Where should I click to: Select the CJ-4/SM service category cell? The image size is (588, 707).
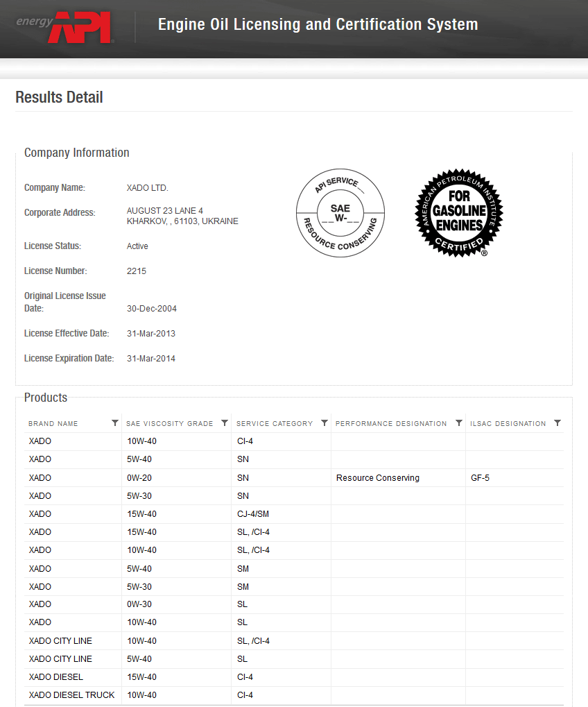tap(253, 514)
